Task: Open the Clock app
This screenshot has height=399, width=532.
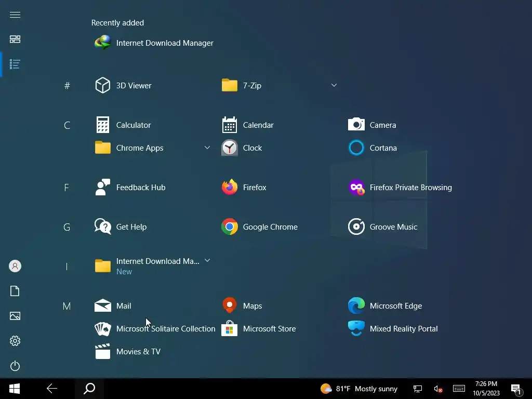Action: point(242,148)
